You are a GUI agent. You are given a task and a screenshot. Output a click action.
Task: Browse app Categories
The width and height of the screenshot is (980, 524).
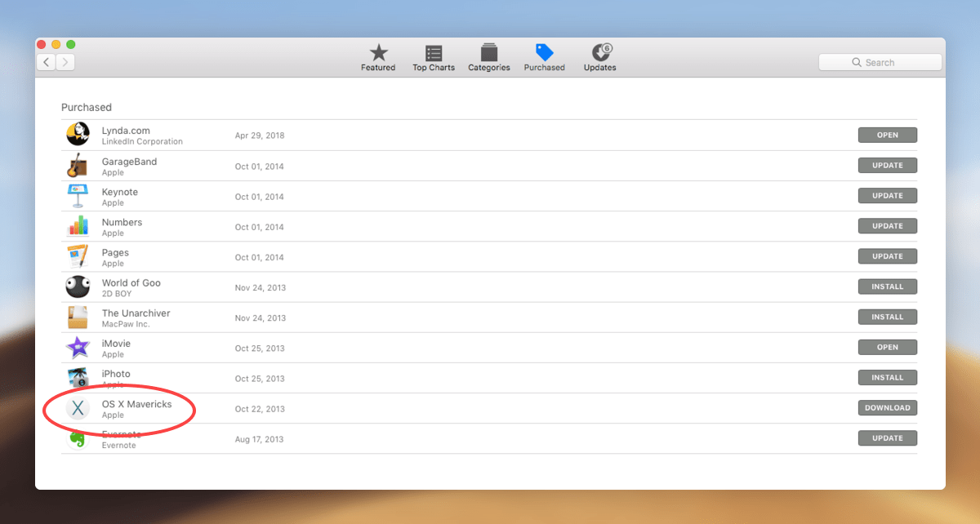click(488, 56)
